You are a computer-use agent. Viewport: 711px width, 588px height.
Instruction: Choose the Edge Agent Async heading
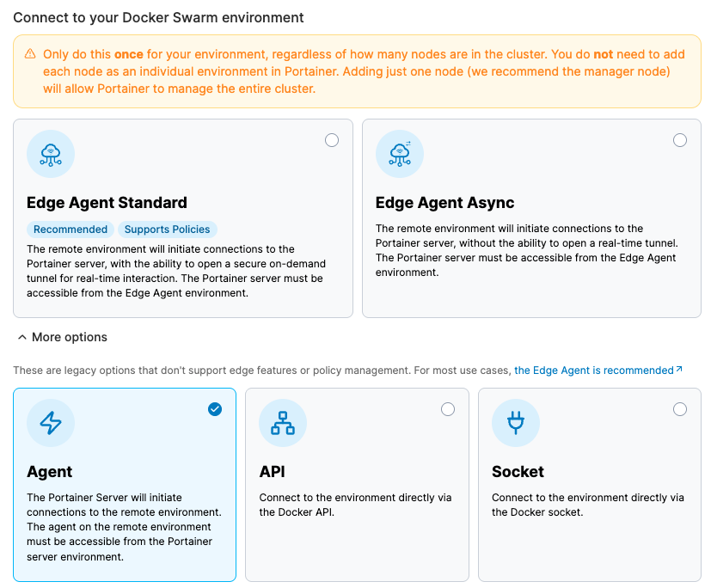coord(444,203)
